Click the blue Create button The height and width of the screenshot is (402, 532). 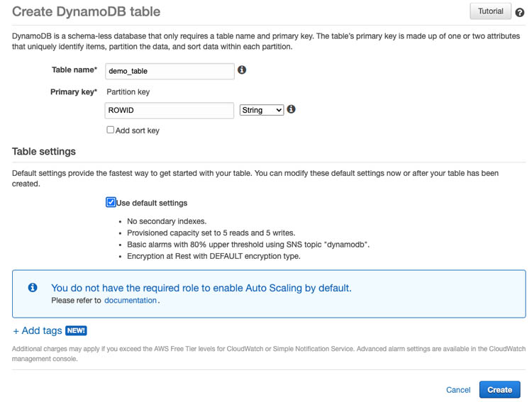[x=499, y=389]
